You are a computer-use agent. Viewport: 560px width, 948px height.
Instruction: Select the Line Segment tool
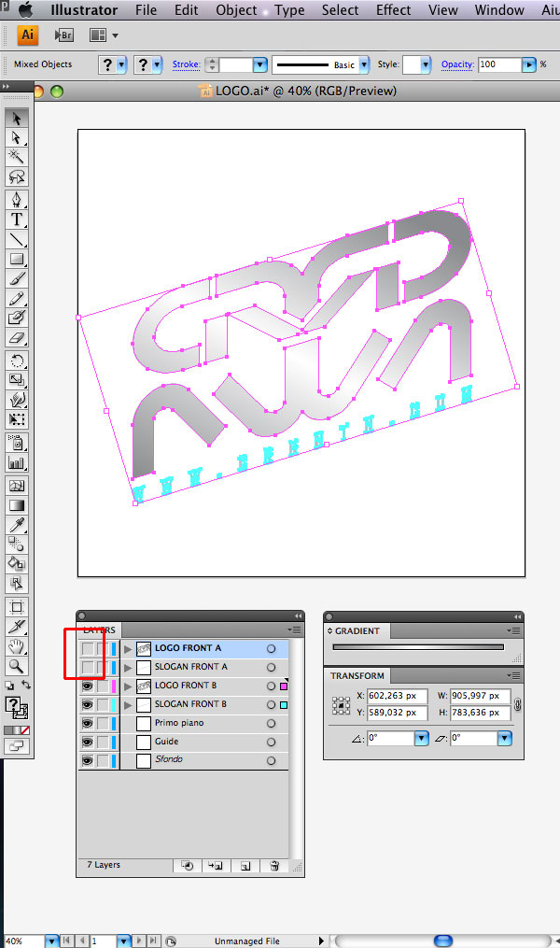click(x=16, y=239)
